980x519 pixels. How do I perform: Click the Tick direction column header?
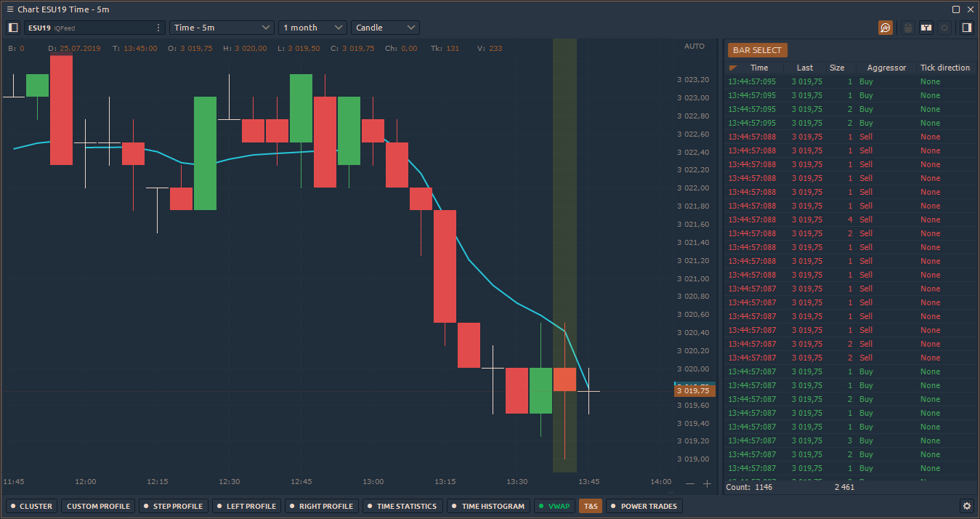coord(944,68)
